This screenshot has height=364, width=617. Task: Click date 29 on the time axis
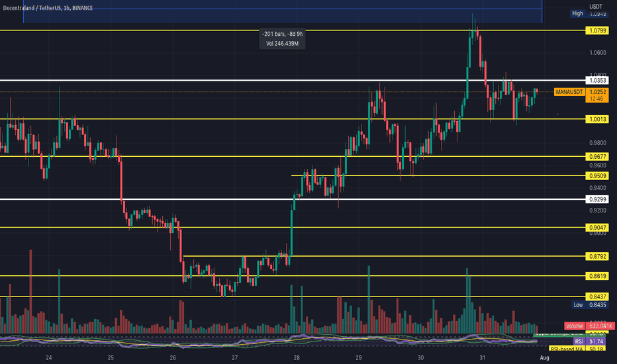pos(358,357)
